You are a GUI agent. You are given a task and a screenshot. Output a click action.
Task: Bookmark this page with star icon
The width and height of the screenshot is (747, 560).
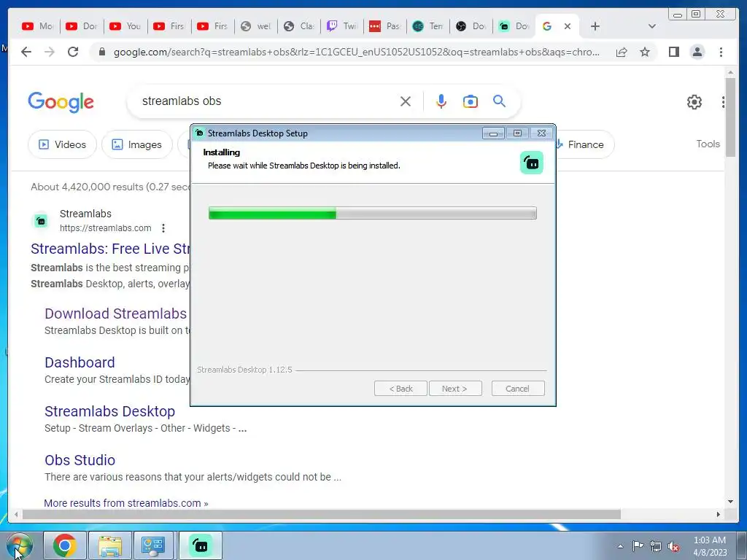[x=645, y=52]
